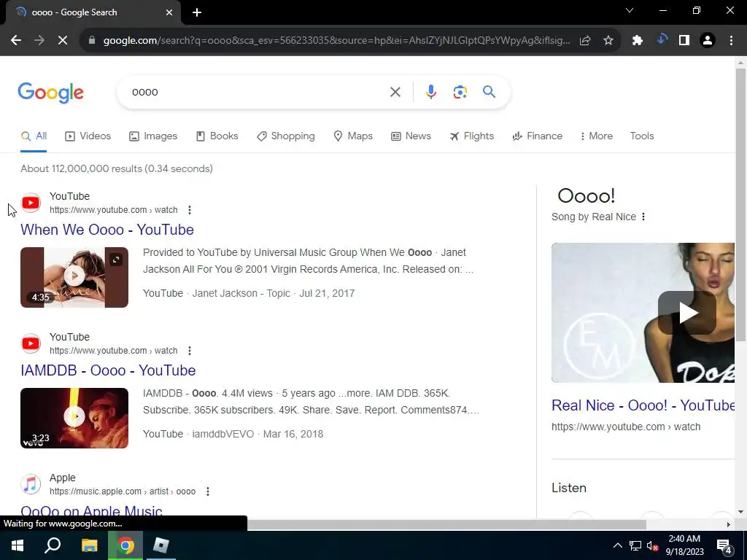747x560 pixels.
Task: Open options for When We Oooo result
Action: (x=190, y=210)
